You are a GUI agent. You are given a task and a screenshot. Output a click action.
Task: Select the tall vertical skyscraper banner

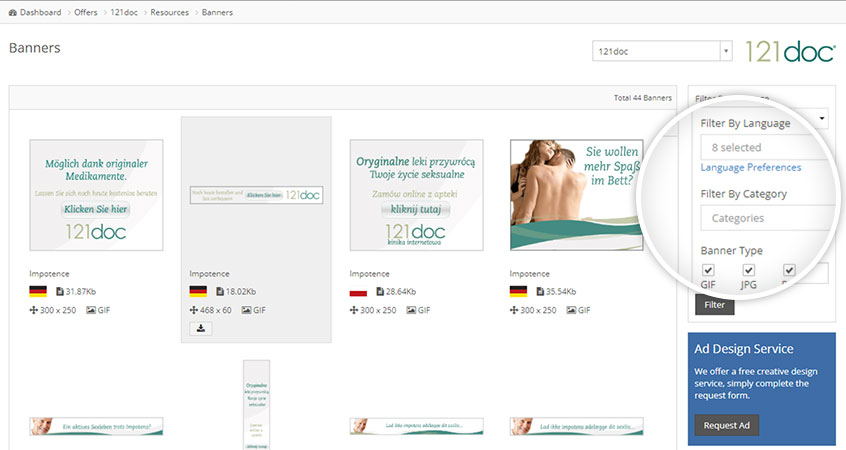click(256, 405)
